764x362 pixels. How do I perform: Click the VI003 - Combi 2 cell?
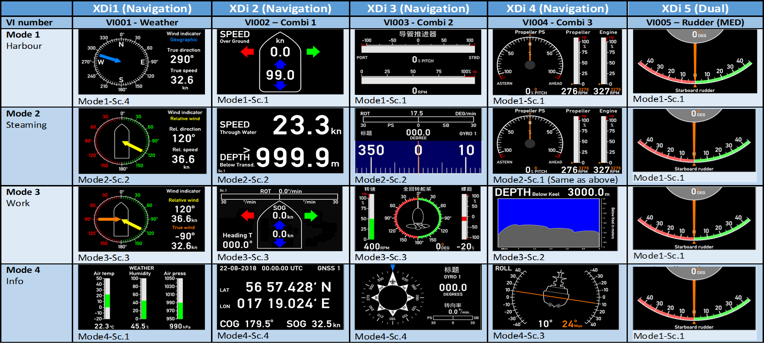[x=418, y=22]
